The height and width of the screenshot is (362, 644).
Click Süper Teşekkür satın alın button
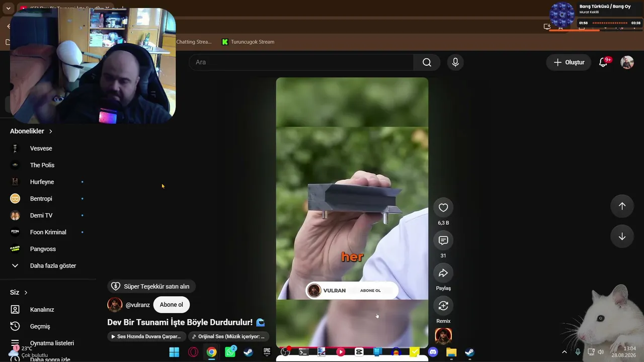click(x=151, y=287)
